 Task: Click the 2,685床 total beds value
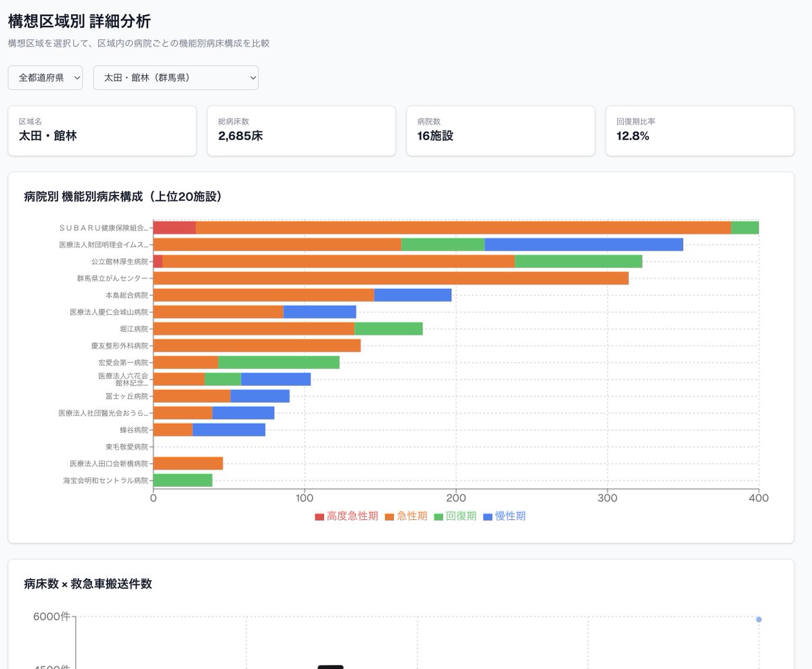pyautogui.click(x=240, y=135)
